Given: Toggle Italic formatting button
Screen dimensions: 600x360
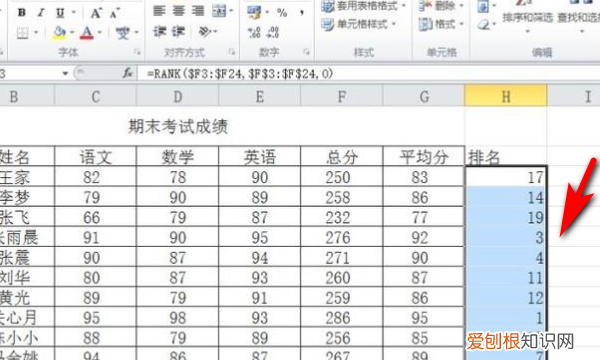Looking at the screenshot, I should click(41, 13).
